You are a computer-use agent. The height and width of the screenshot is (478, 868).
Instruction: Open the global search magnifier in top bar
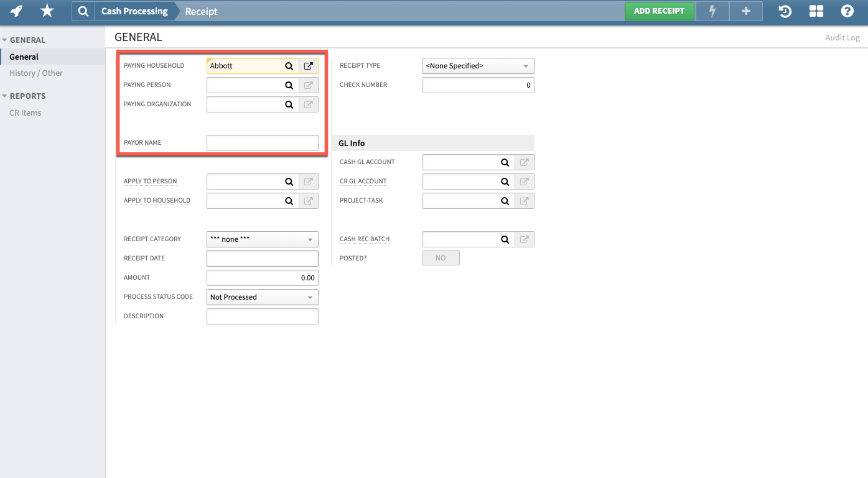[x=83, y=11]
